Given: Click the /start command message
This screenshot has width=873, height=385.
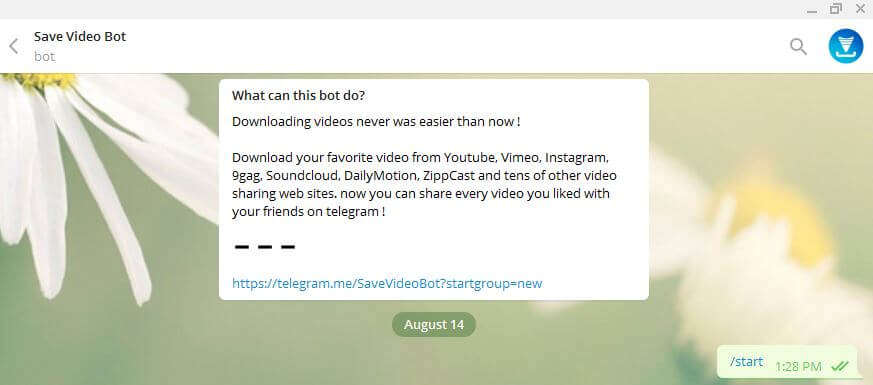Looking at the screenshot, I should coord(747,362).
